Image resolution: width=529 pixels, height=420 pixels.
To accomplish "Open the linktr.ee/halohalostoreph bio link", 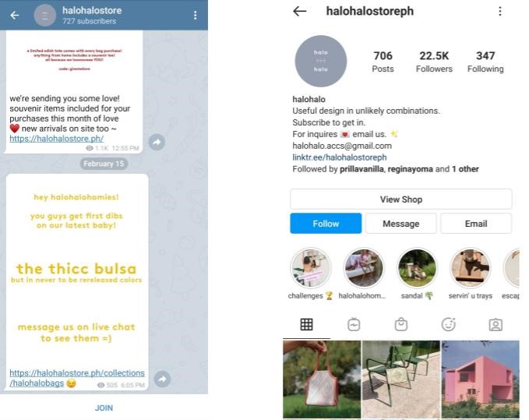I will tap(340, 157).
